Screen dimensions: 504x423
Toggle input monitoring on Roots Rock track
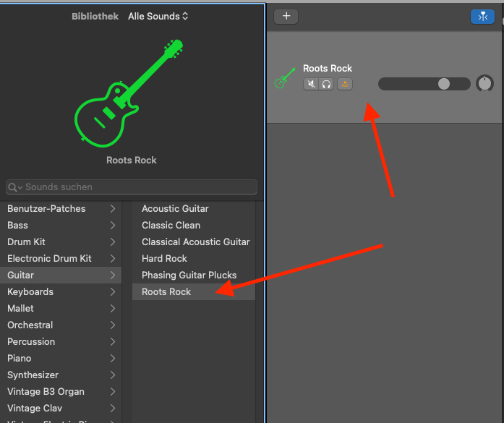point(345,84)
